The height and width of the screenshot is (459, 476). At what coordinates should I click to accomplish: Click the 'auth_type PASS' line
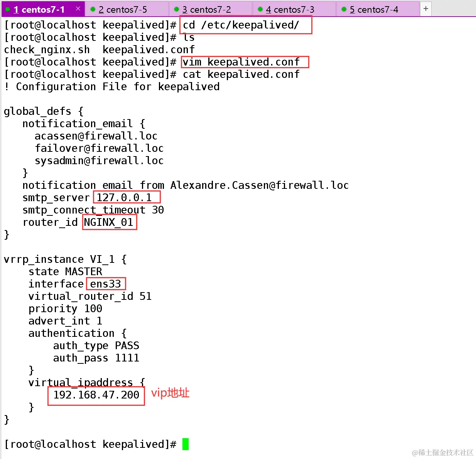(96, 346)
